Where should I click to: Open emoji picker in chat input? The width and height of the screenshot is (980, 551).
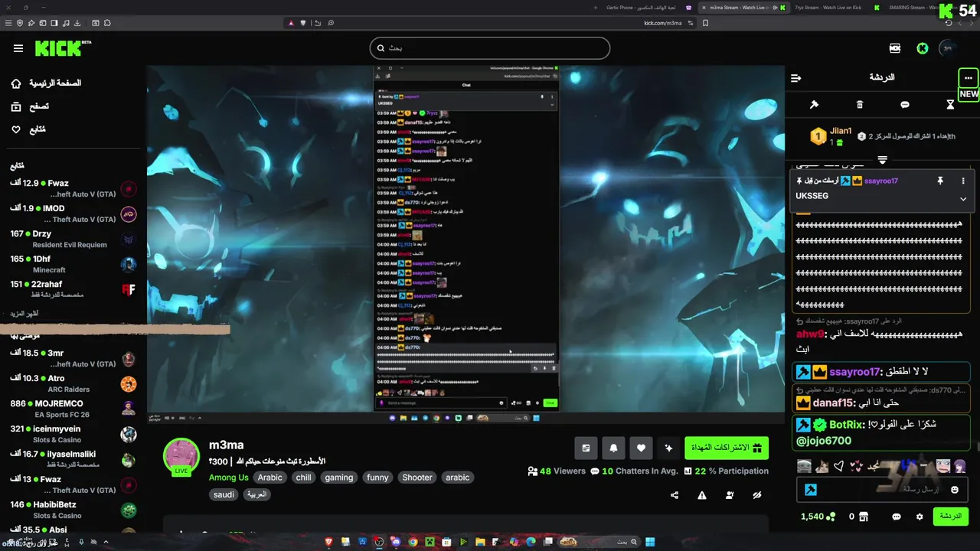coord(955,490)
